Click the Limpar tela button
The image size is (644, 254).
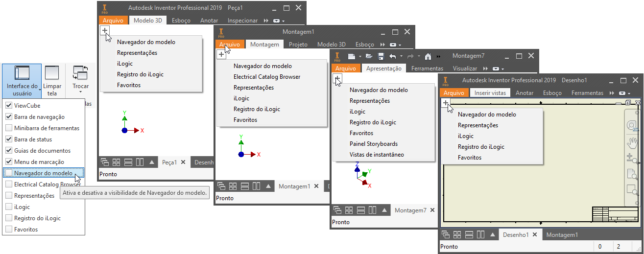[x=52, y=81]
